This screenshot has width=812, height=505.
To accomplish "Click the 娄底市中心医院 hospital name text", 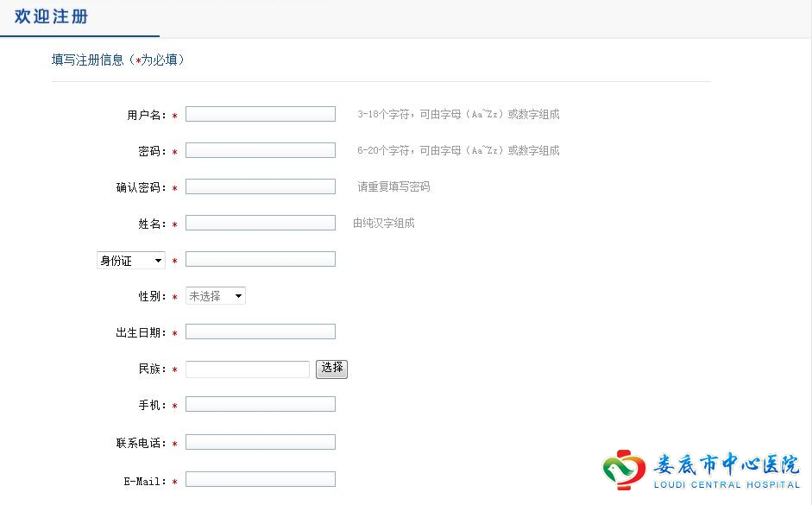I will coord(726,464).
